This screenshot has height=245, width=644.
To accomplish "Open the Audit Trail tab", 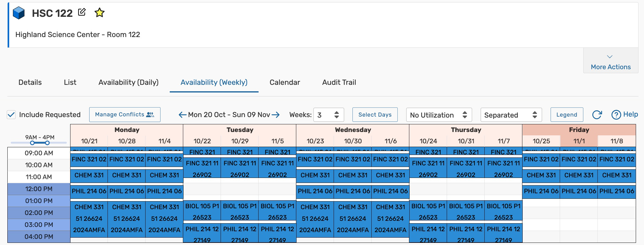I will coord(339,82).
